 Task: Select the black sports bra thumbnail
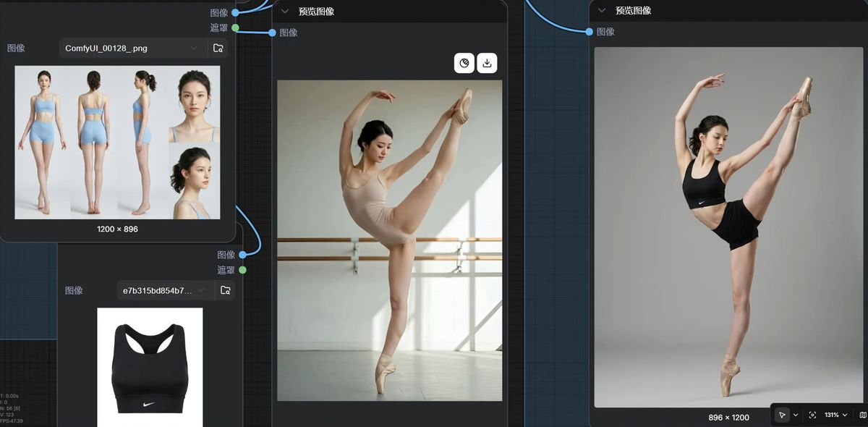(150, 367)
